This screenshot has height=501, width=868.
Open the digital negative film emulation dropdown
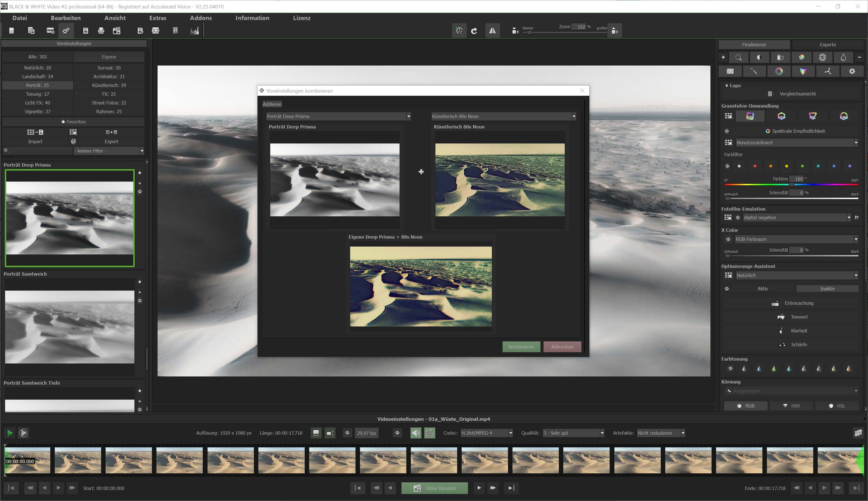pyautogui.click(x=849, y=217)
